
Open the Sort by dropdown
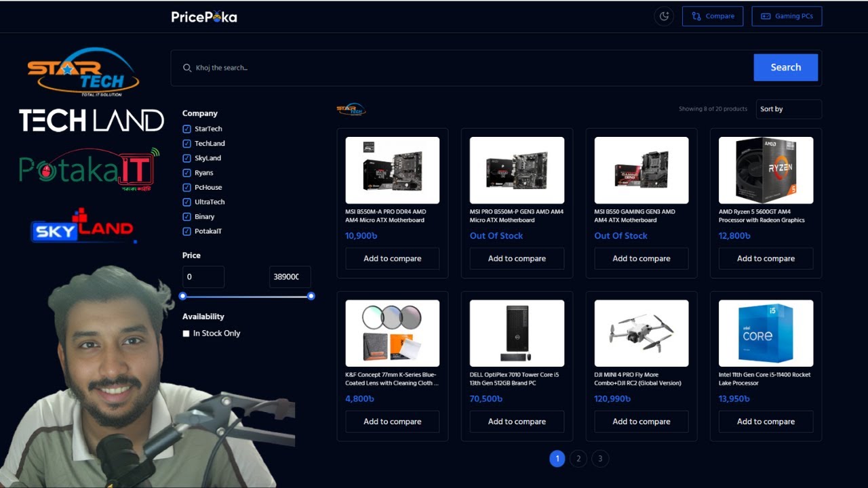789,109
